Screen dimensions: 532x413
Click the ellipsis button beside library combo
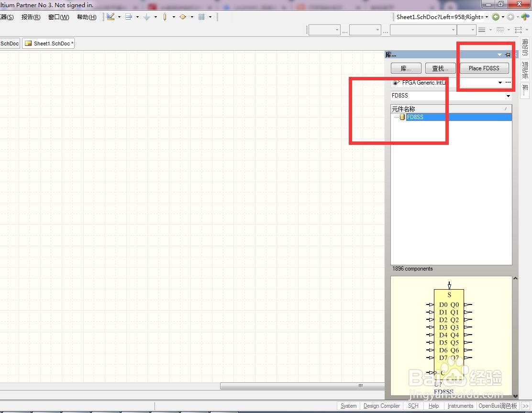coord(508,82)
